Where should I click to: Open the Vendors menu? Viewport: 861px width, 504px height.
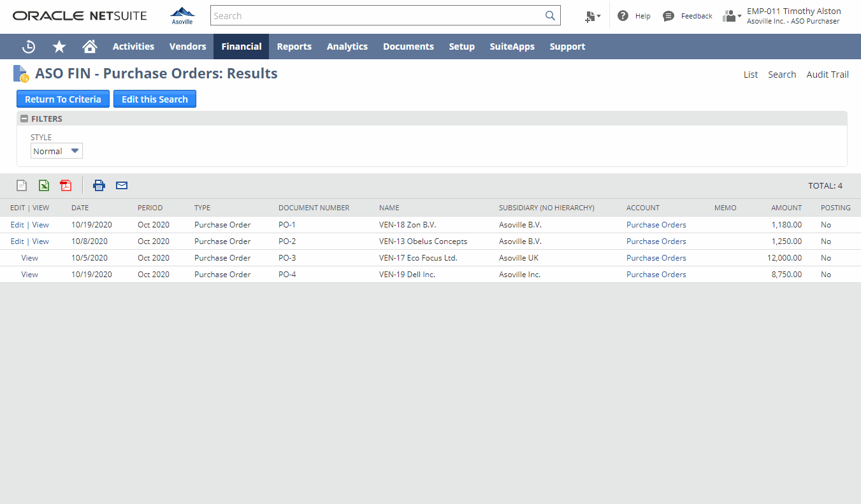click(x=187, y=47)
